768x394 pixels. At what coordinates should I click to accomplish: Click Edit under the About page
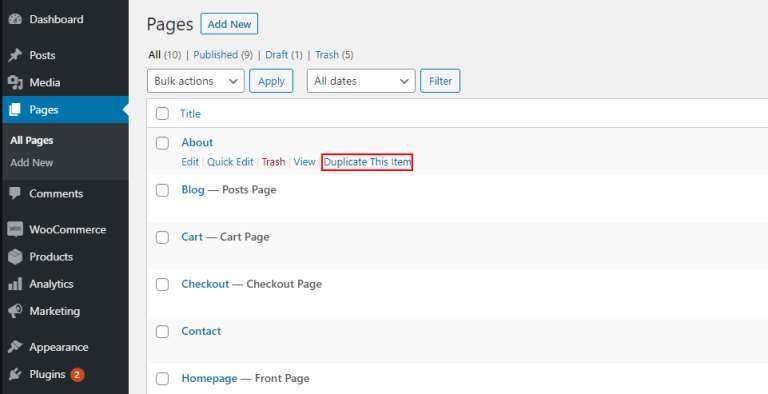pos(190,162)
